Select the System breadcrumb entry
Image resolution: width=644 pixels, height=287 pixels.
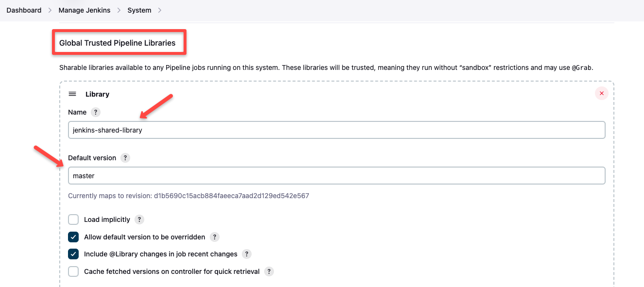tap(139, 10)
